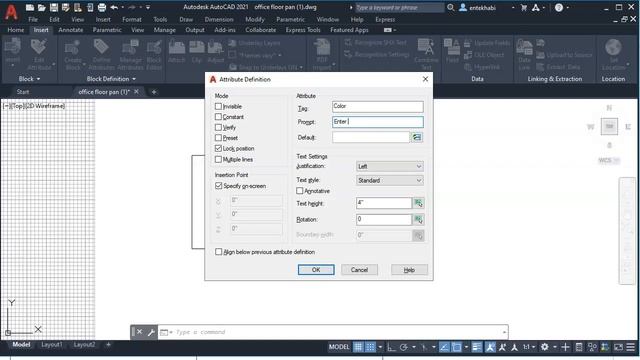Click the Plot printer icon in quick access toolbar
This screenshot has height=360, width=640.
(102, 7)
